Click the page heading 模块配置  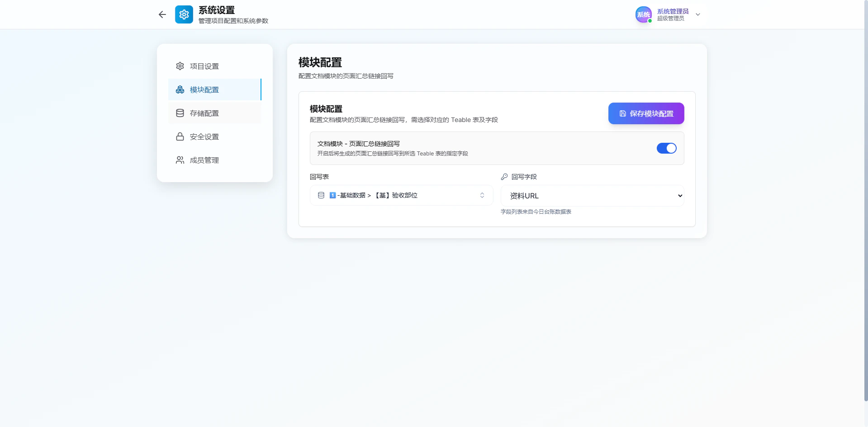[320, 62]
